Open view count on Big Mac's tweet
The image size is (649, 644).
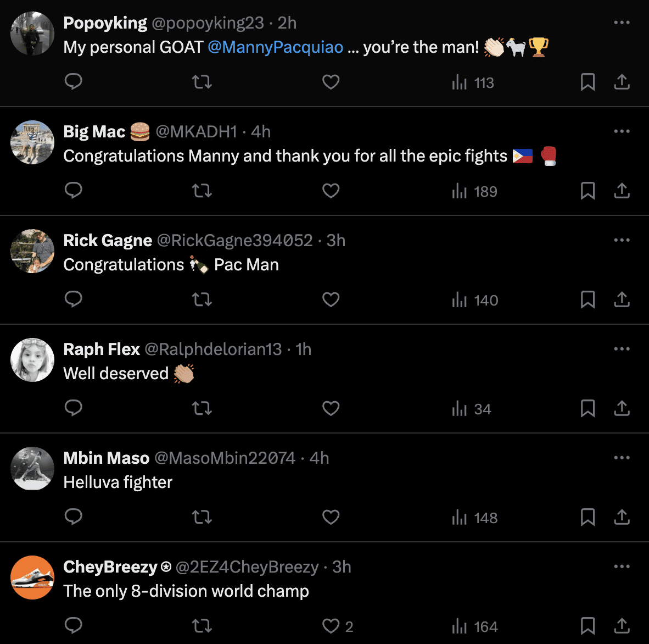(x=474, y=191)
